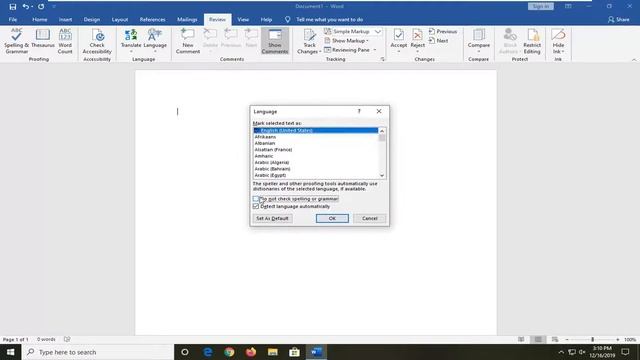The image size is (640, 360).
Task: Click OK in Language dialog
Action: click(x=332, y=218)
